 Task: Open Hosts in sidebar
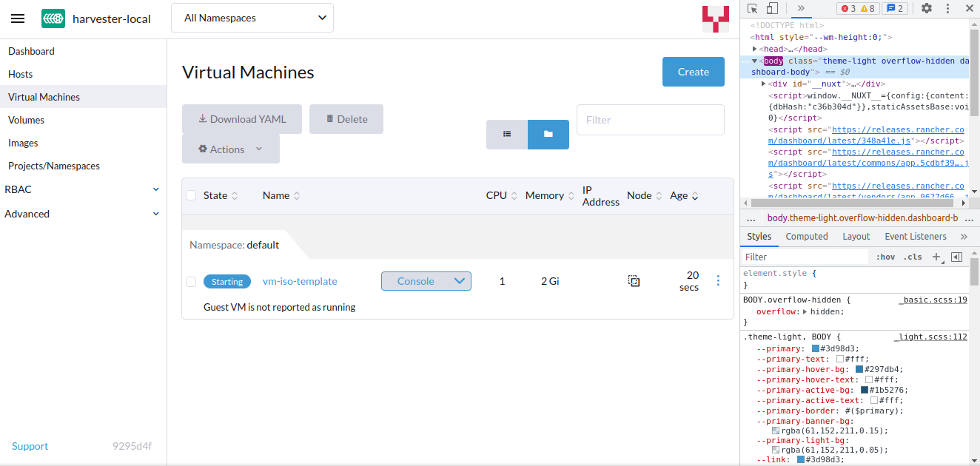tap(83, 74)
